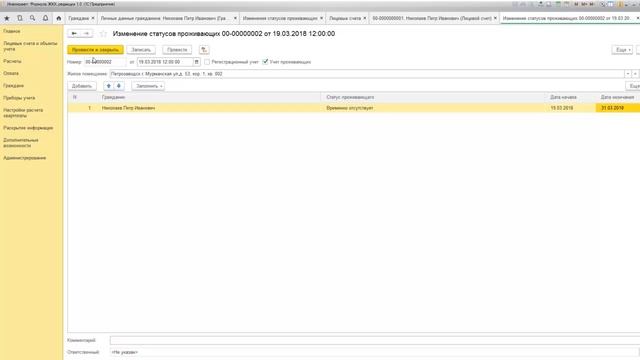Open the document postings icon next to Провести
The image size is (640, 360).
(204, 50)
